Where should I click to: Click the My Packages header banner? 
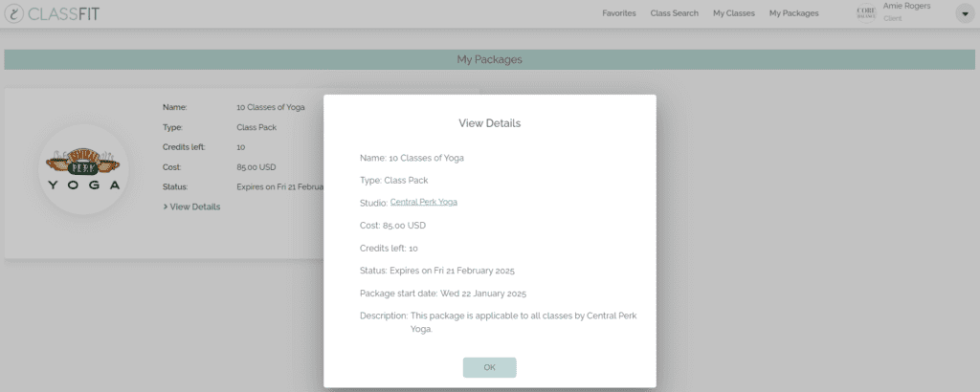(489, 59)
